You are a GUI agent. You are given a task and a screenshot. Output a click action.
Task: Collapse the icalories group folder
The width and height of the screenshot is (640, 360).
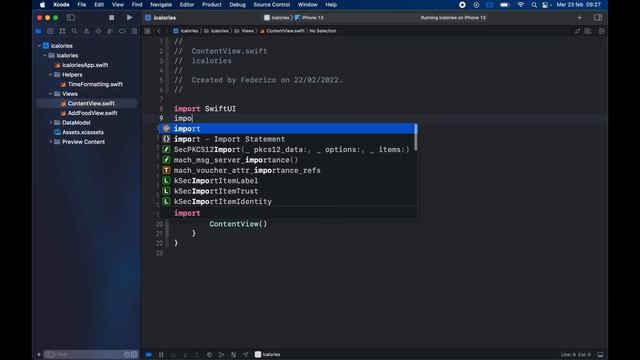click(x=45, y=56)
